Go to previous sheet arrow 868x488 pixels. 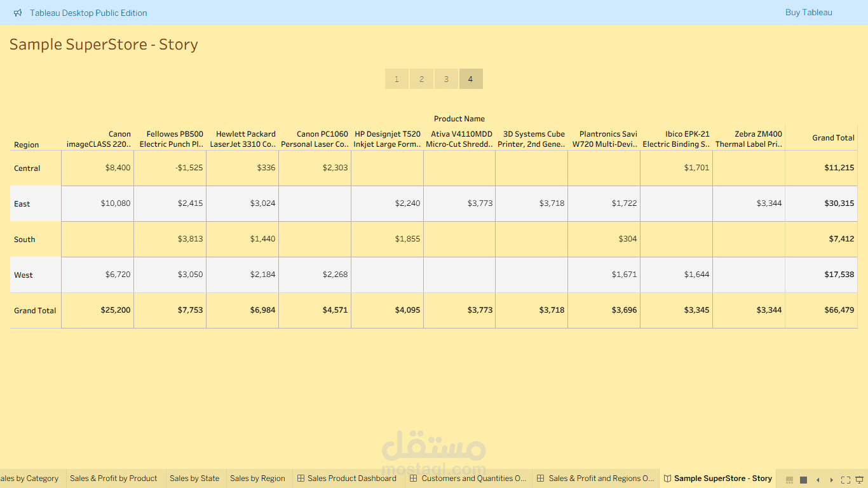[818, 480]
